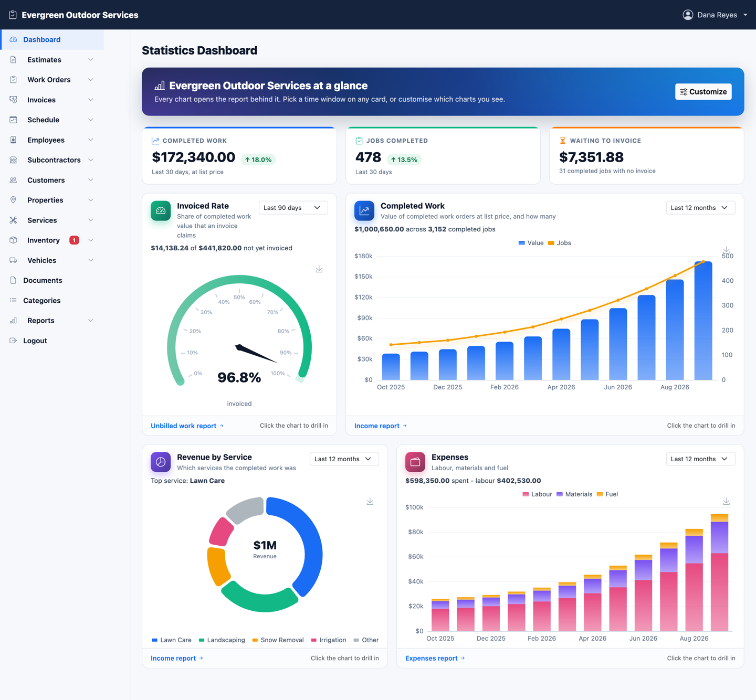Screen dimensions: 756x700
Task: Download the Invoiced Rate gauge chart
Action: [319, 269]
